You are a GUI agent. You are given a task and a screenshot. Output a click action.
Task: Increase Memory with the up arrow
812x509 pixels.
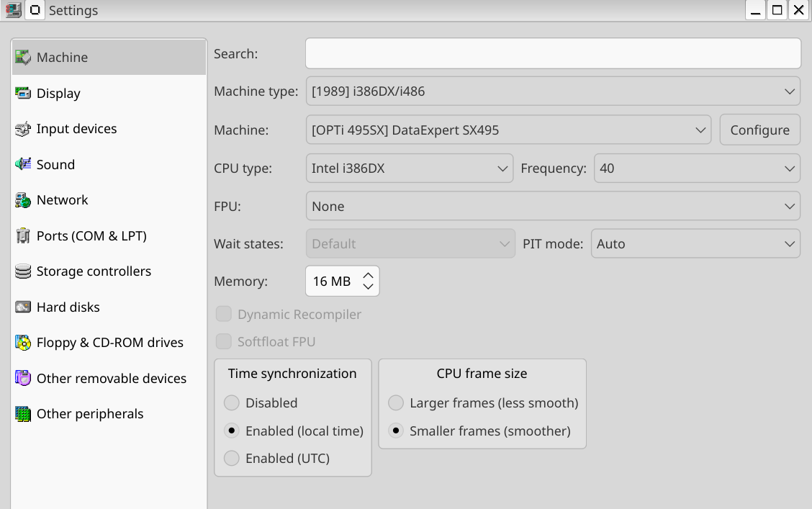[x=368, y=276]
